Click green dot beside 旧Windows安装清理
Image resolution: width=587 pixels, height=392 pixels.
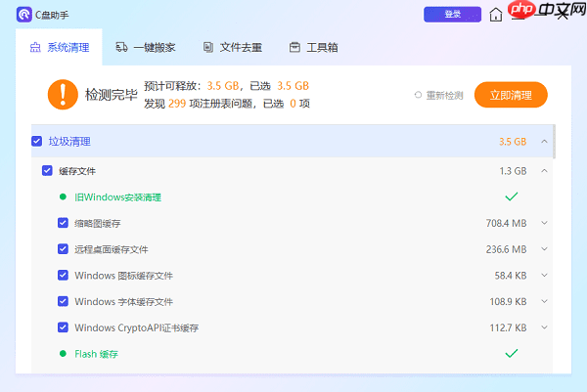click(x=63, y=196)
